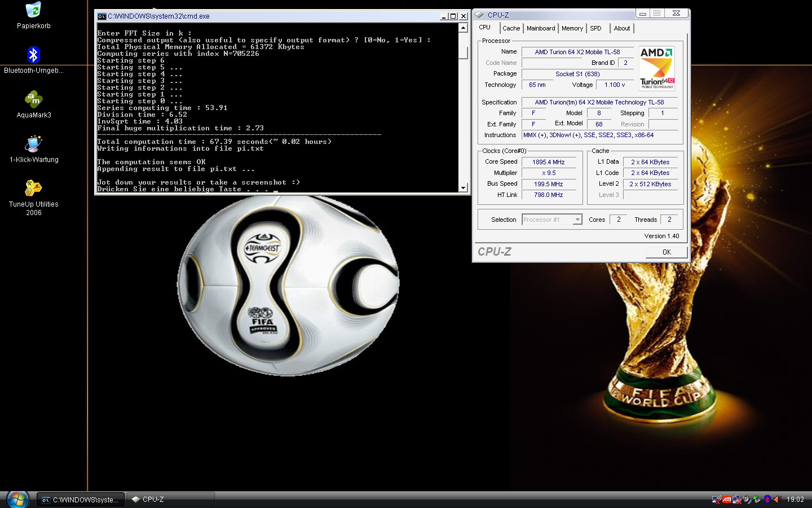
Task: Click the 'Series computing time : 53.91' line
Action: pos(162,108)
